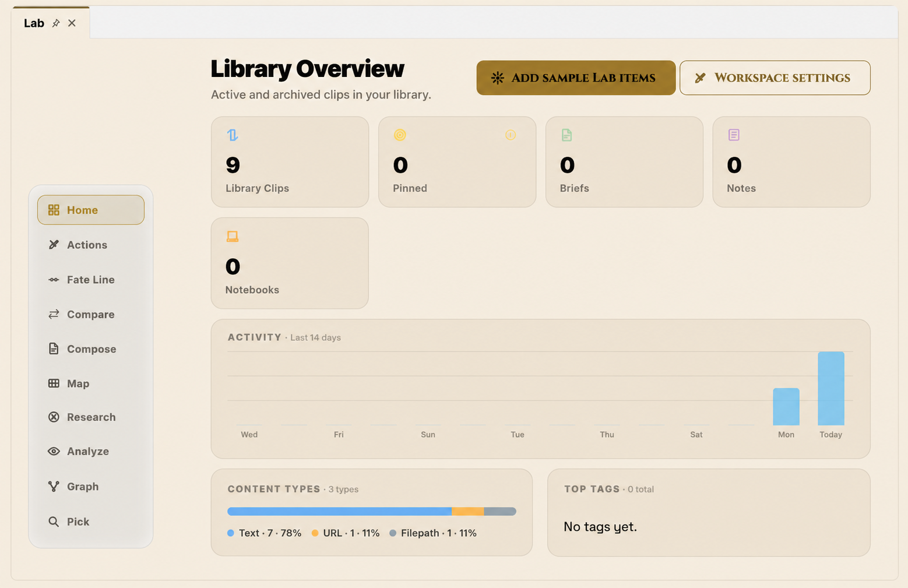Screen dimensions: 908x588
Task: Click the URL legend entry
Action: click(345, 533)
